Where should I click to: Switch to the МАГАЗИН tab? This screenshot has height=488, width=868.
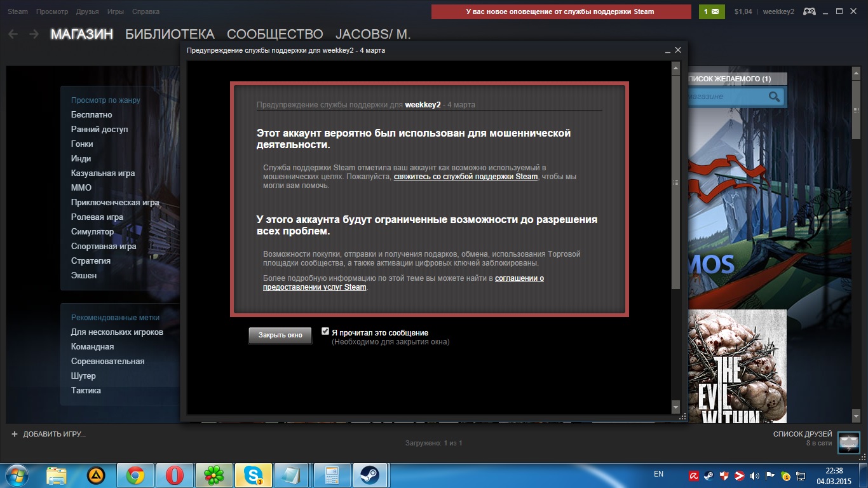[x=82, y=34]
